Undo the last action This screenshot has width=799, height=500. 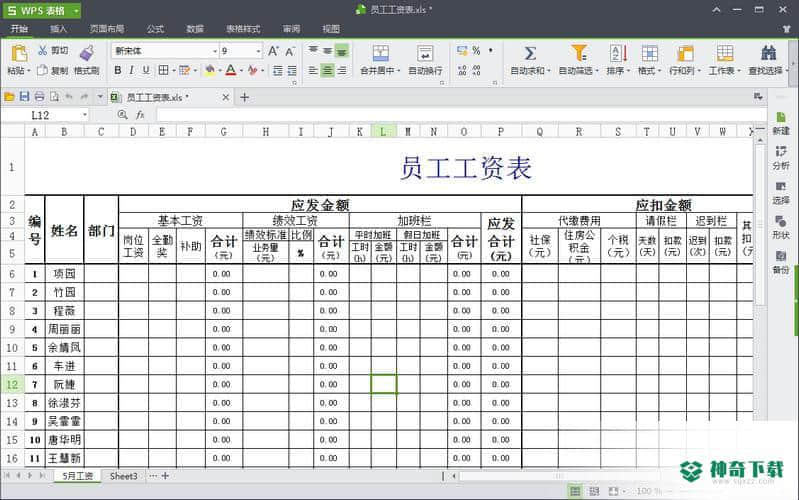click(x=69, y=97)
